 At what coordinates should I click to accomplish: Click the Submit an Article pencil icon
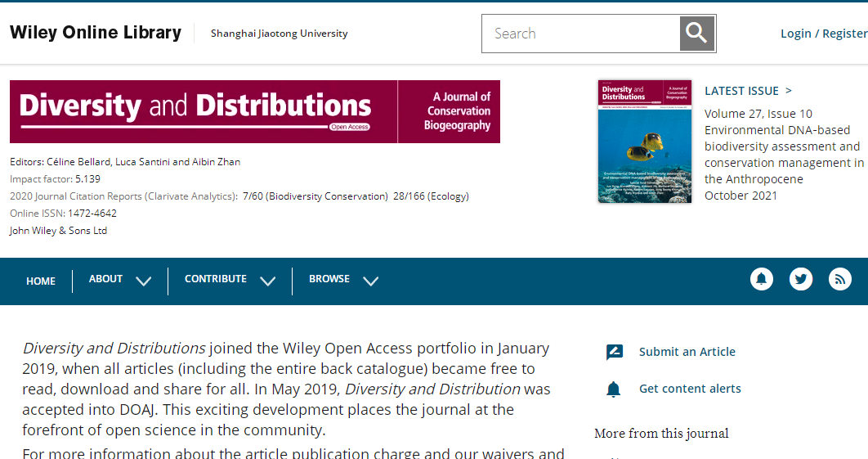coord(615,352)
